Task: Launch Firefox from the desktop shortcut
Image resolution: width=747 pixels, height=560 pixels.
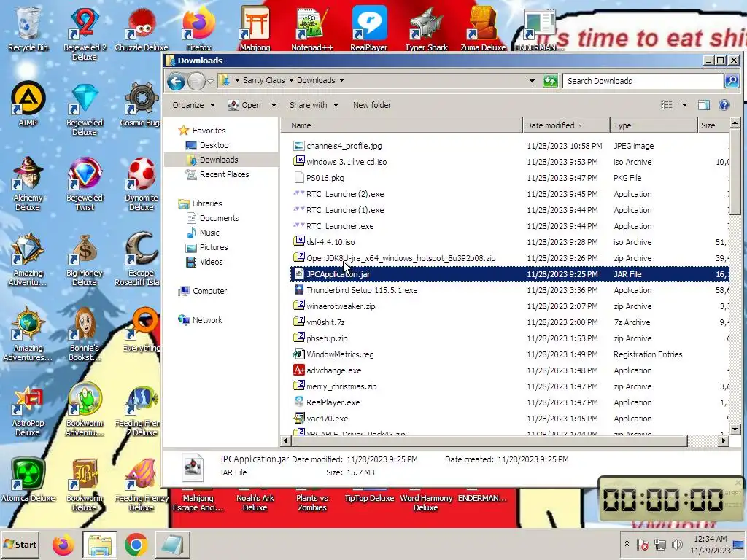Action: tap(198, 28)
